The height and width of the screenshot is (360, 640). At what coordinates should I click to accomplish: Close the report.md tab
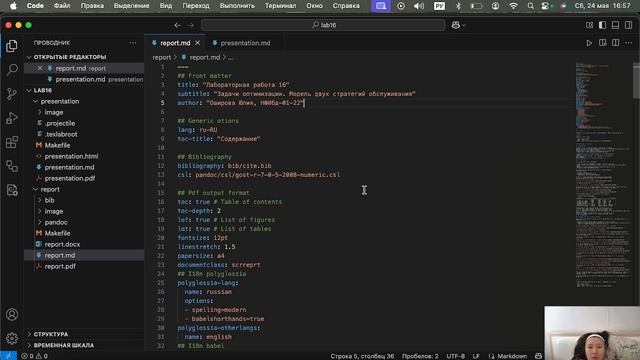(198, 43)
